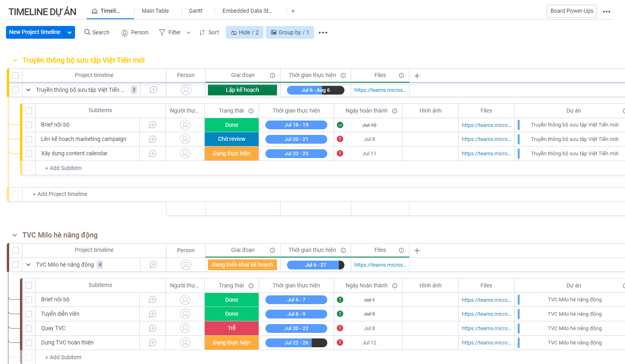
Task: Tick checkbox for Dựng TVC hoàn thiện
Action: point(29,343)
